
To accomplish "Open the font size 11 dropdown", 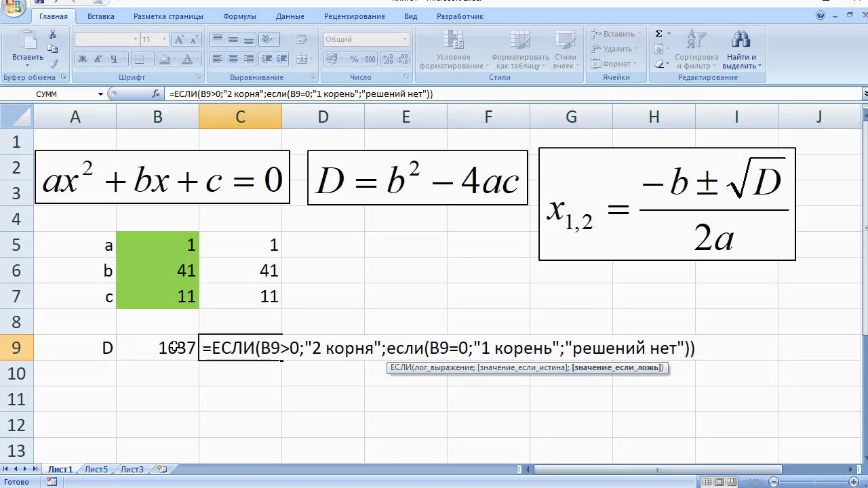I will click(164, 39).
